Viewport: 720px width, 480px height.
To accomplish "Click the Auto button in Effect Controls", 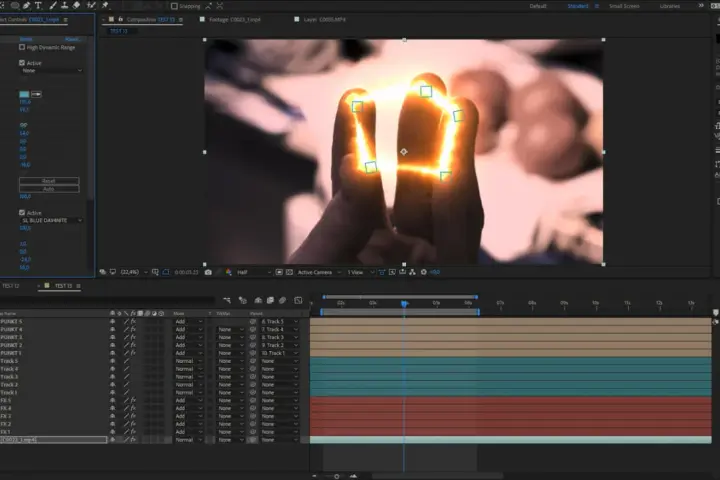I will click(49, 189).
